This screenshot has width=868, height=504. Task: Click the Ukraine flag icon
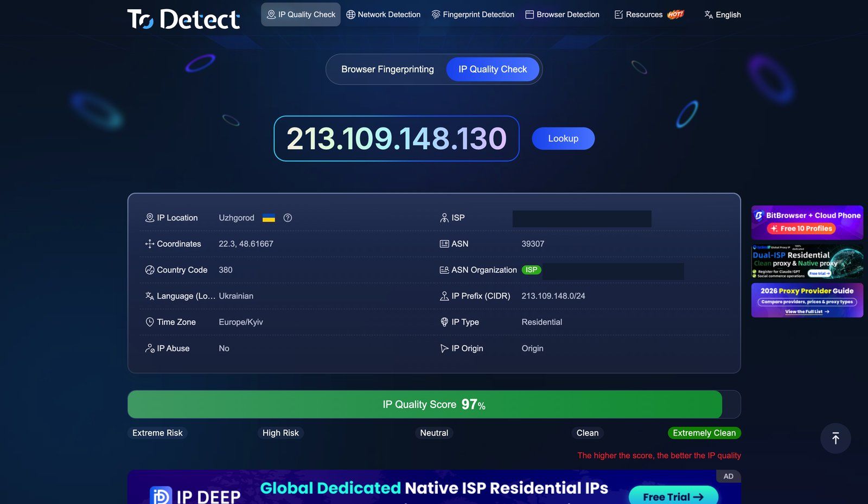[x=269, y=218]
